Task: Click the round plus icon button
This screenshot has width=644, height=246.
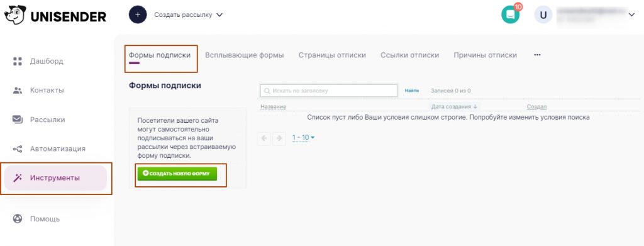Action: (138, 14)
